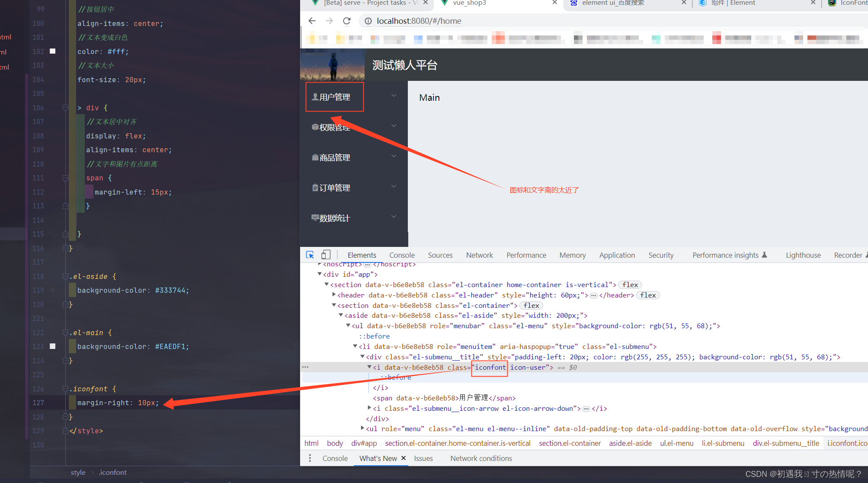
Task: Open the Sources panel tab
Action: [440, 256]
